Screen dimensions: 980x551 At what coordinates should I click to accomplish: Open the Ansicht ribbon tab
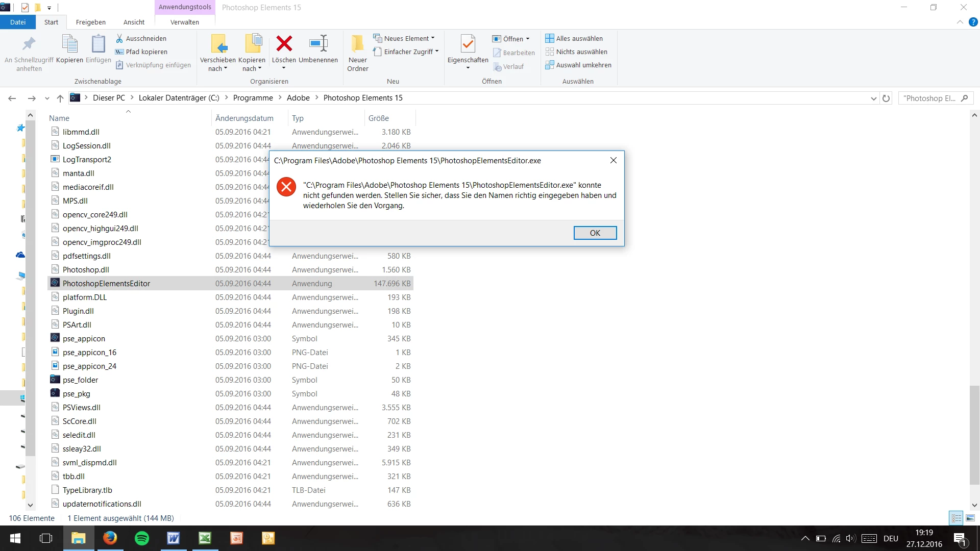tap(134, 22)
